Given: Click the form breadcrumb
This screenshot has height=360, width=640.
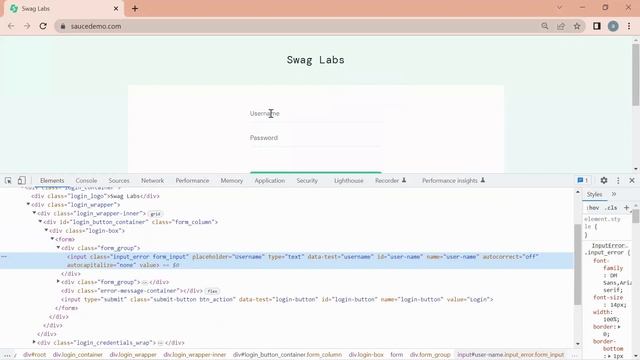Looking at the screenshot, I should point(396,355).
